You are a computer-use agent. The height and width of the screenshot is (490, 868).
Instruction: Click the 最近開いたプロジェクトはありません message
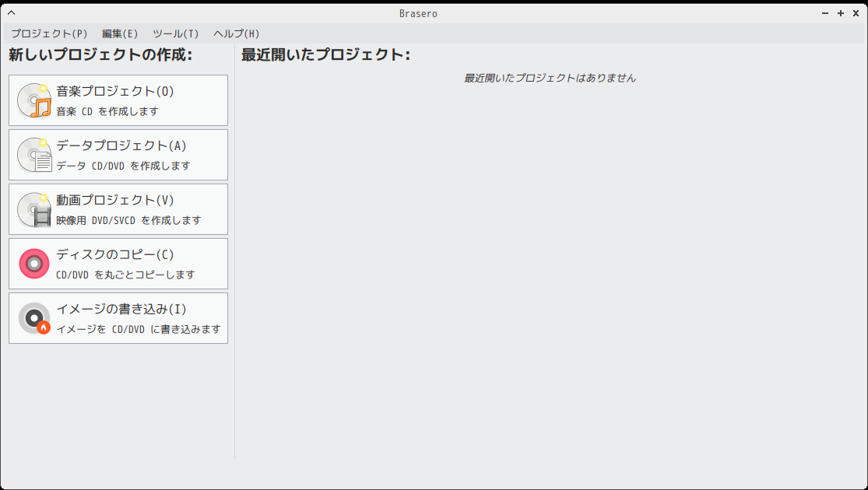point(550,78)
